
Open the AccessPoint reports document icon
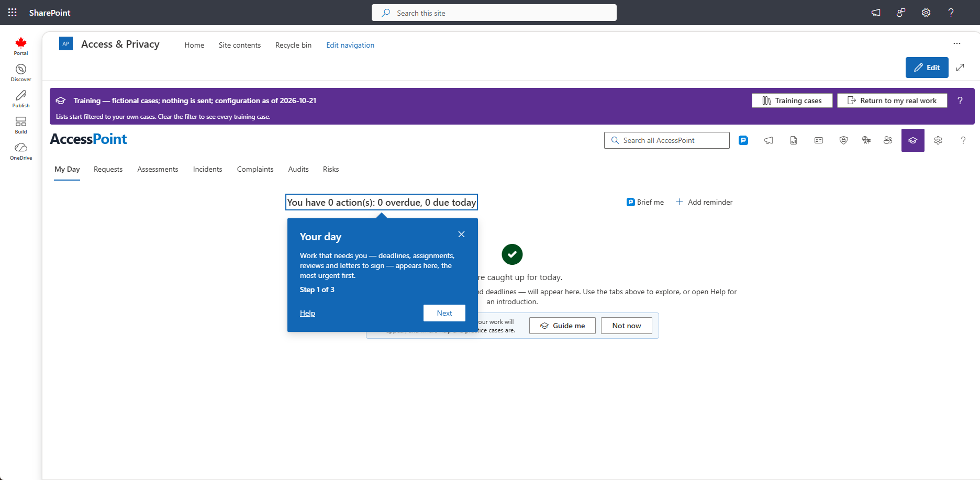794,140
